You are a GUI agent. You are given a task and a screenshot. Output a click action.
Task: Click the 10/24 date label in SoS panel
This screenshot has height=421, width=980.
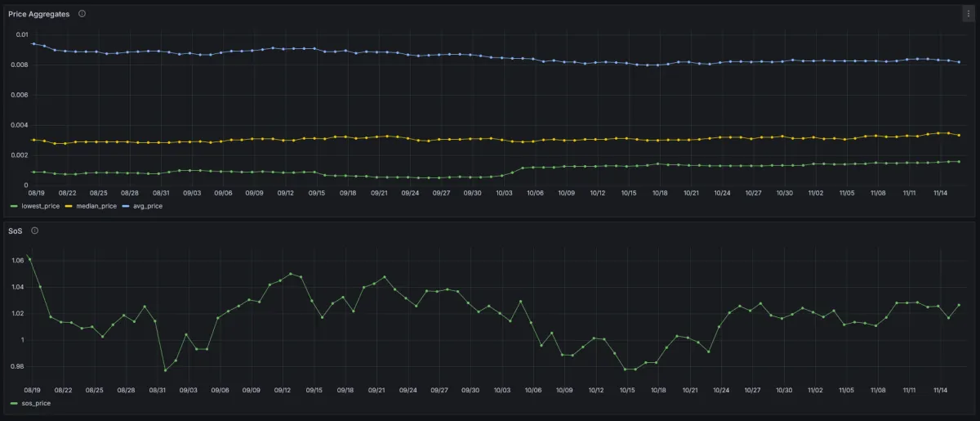click(x=721, y=391)
